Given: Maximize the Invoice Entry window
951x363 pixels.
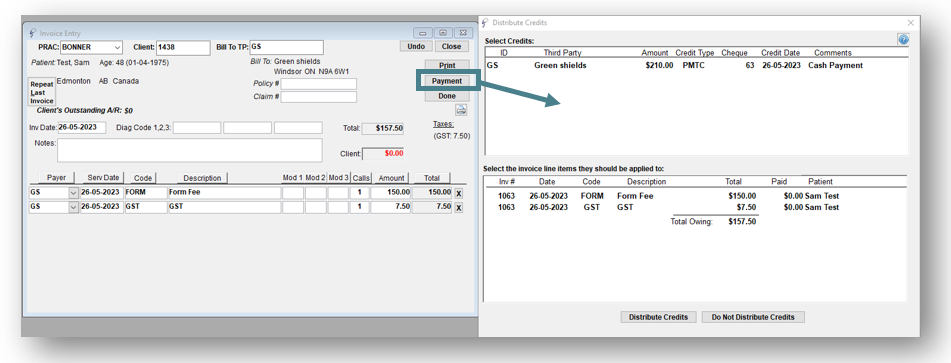Looking at the screenshot, I should (443, 33).
